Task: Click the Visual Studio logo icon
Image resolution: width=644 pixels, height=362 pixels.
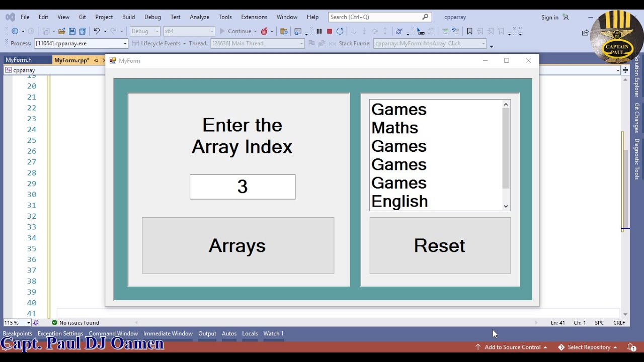Action: [x=10, y=17]
